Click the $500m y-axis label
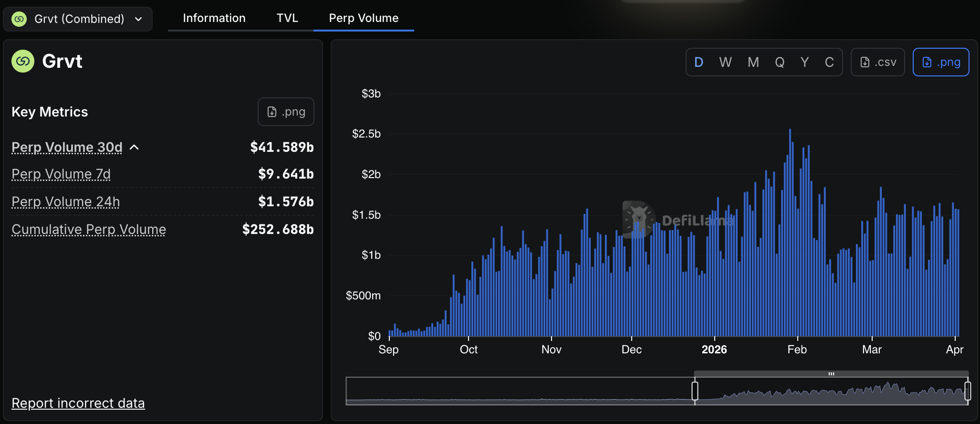Viewport: 980px width, 424px height. pyautogui.click(x=363, y=296)
